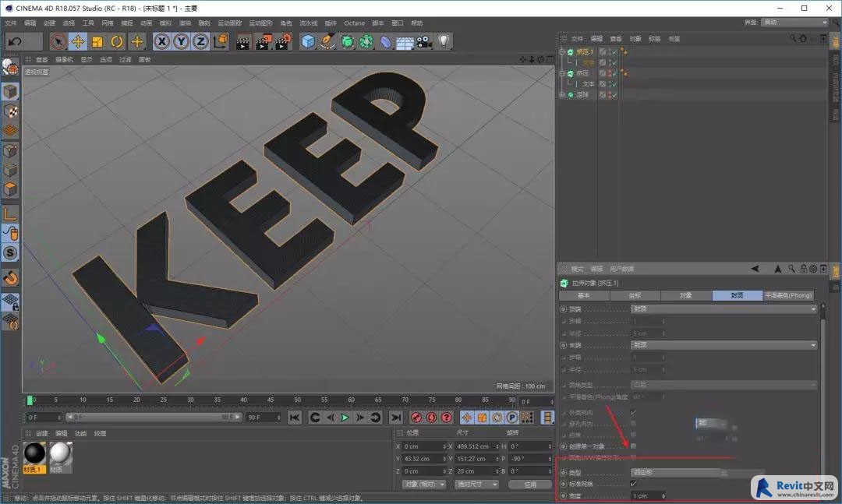Add a Light object
This screenshot has width=842, height=504.
coord(444,41)
